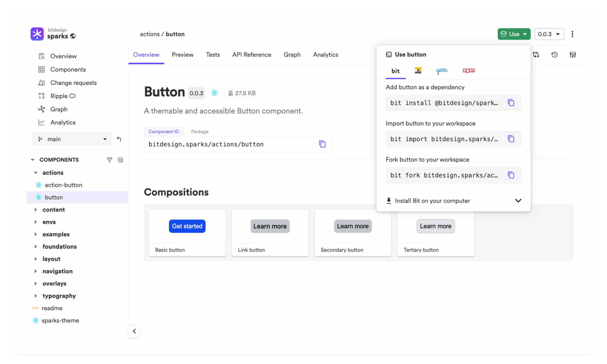Click the globe icon next to sparks
This screenshot has height=364, width=607.
click(73, 36)
